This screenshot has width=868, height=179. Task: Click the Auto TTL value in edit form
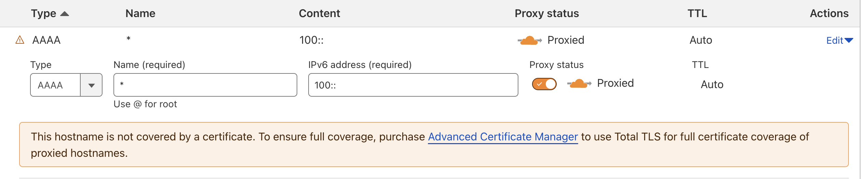tap(712, 84)
